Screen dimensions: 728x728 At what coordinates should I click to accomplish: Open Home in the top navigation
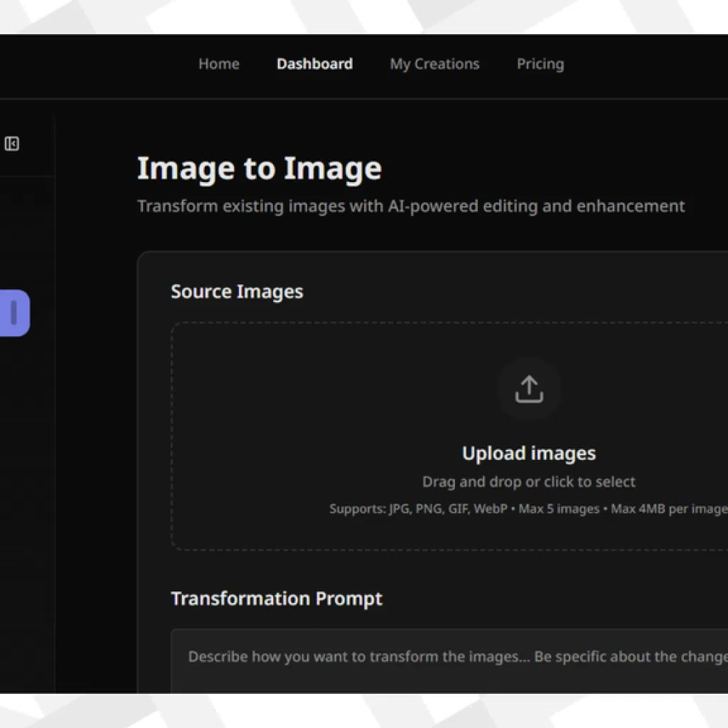218,63
